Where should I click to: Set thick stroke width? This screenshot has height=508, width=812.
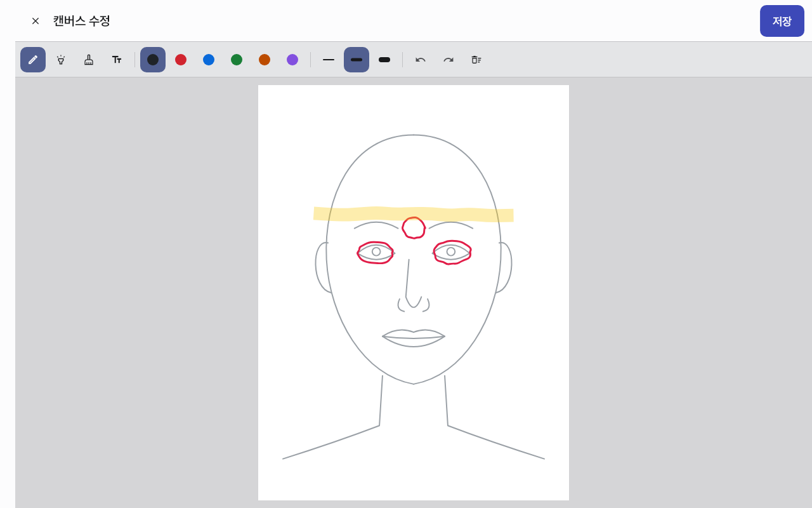384,60
